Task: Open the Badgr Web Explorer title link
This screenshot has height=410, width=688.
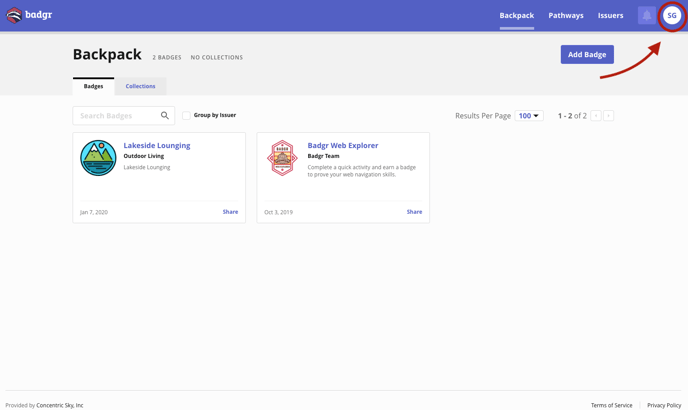Action: (x=343, y=145)
